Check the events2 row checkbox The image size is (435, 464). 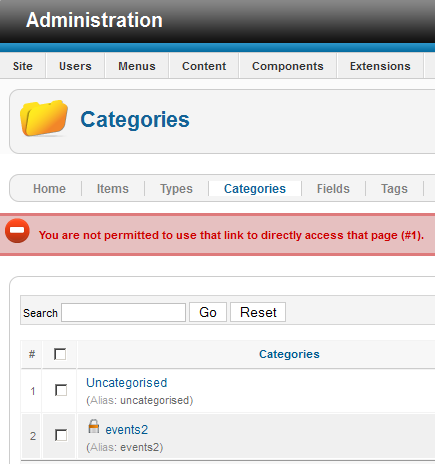tap(61, 435)
